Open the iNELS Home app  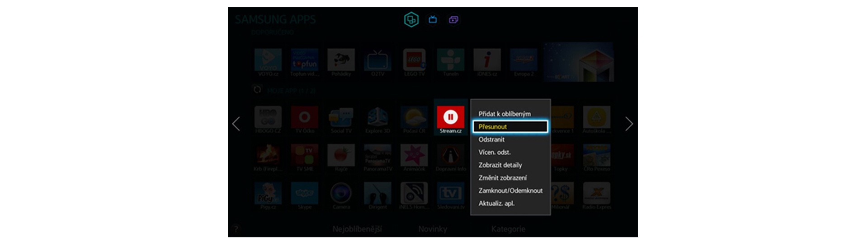414,196
